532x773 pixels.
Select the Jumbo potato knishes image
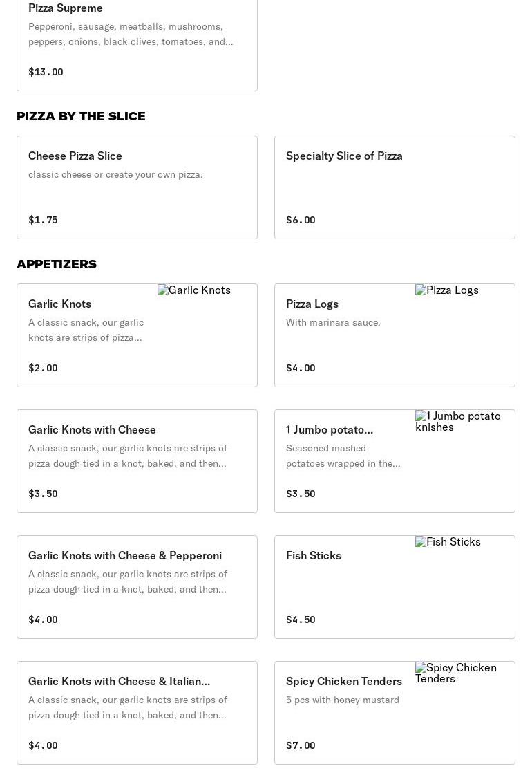click(x=458, y=421)
